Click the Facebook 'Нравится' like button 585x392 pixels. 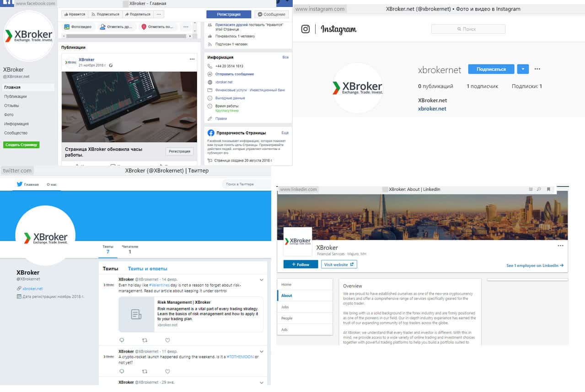pyautogui.click(x=74, y=14)
